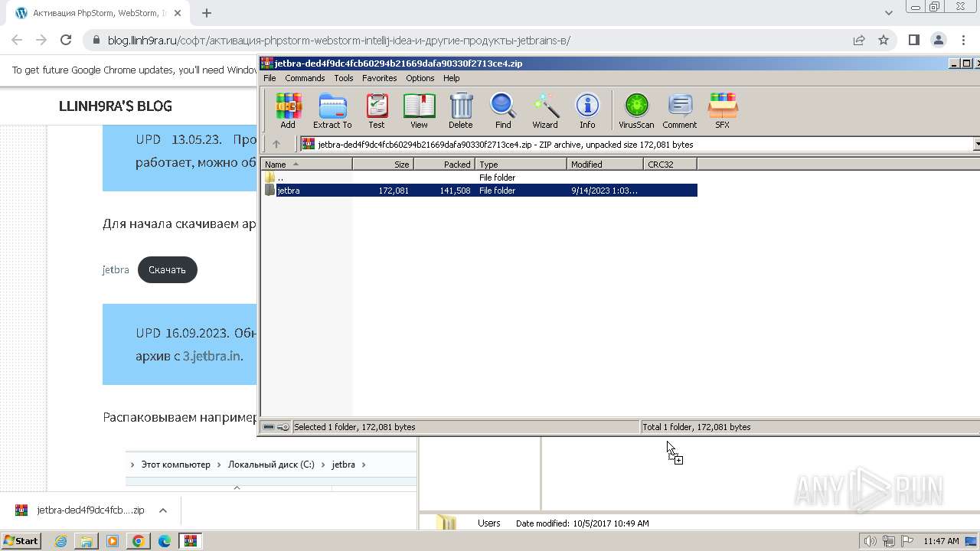
Task: Open Internet Explorer from the taskbar
Action: point(60,541)
